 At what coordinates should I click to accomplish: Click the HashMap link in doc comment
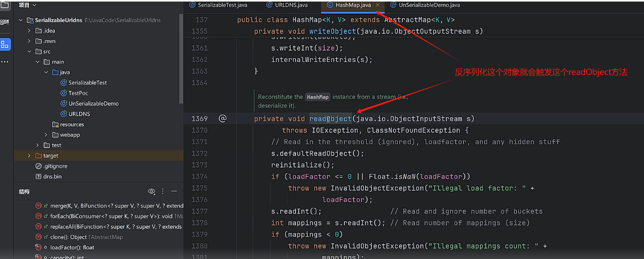(x=318, y=97)
